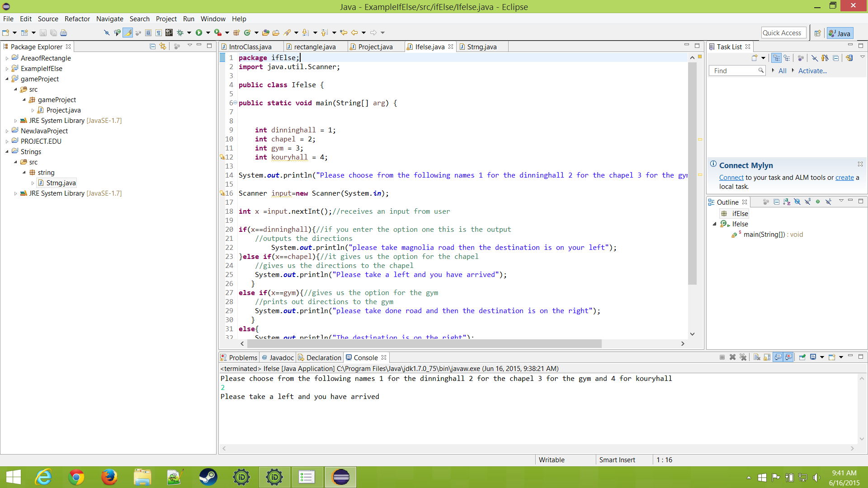Click the Last Edit Location arrow icon
This screenshot has width=868, height=488.
(x=344, y=33)
